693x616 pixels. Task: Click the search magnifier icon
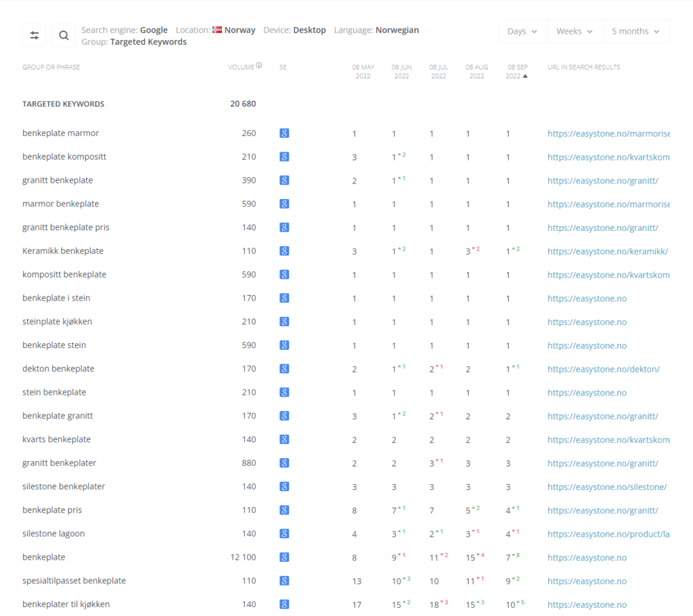coord(64,35)
